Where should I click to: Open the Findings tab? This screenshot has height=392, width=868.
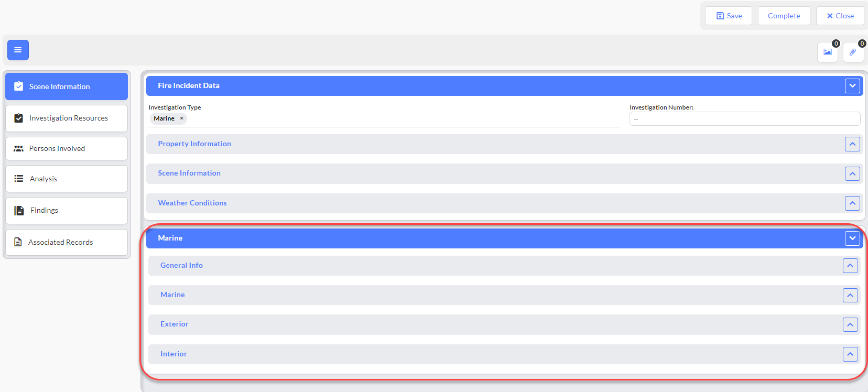pyautogui.click(x=67, y=211)
